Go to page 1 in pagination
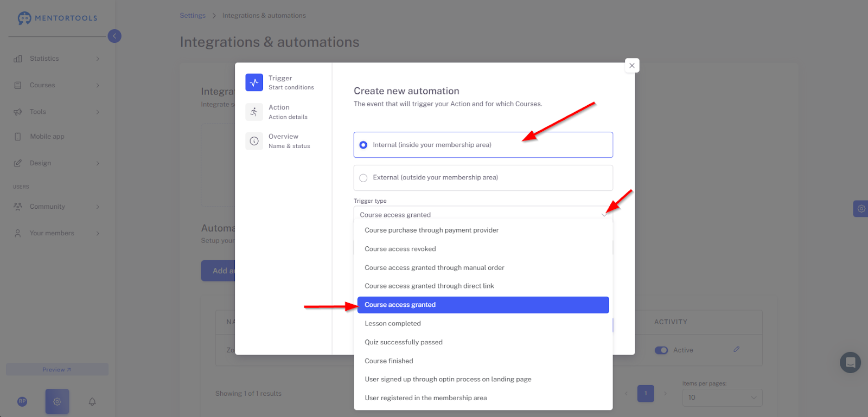This screenshot has width=868, height=417. (x=646, y=393)
